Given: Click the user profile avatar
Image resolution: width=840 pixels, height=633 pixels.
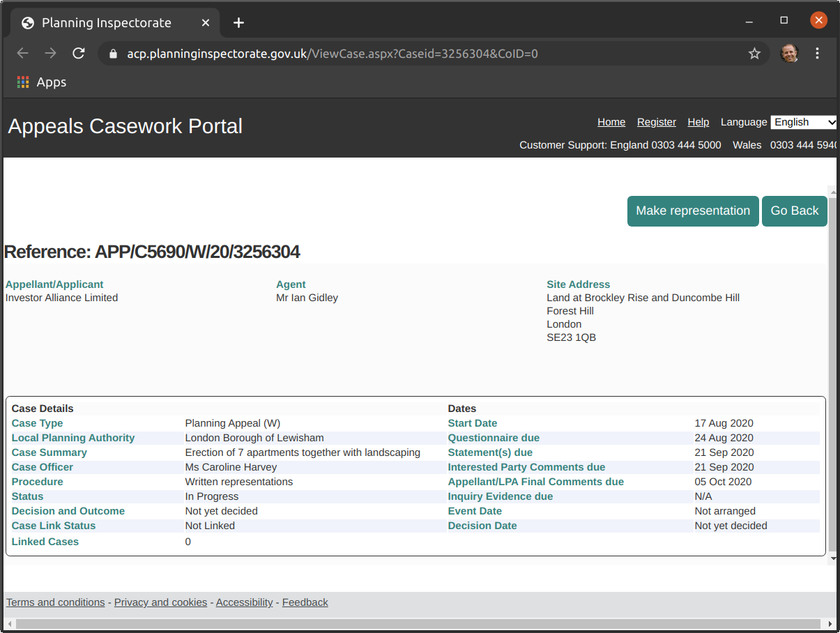Looking at the screenshot, I should click(x=789, y=54).
